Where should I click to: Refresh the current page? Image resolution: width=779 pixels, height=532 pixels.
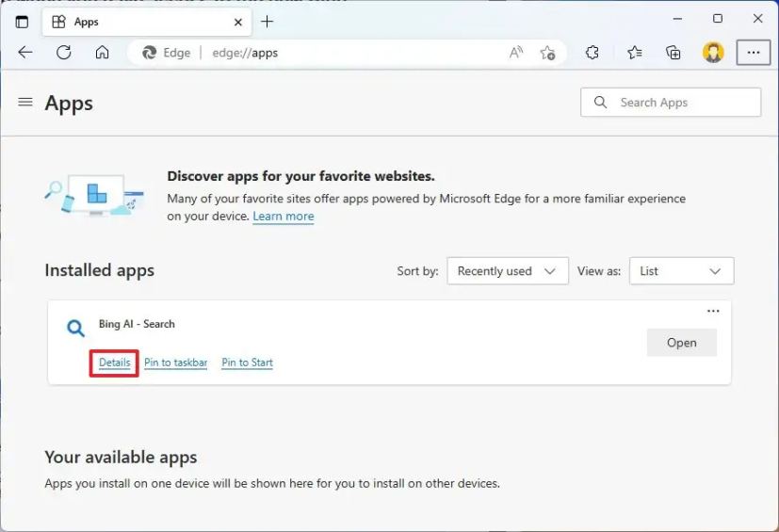[64, 52]
